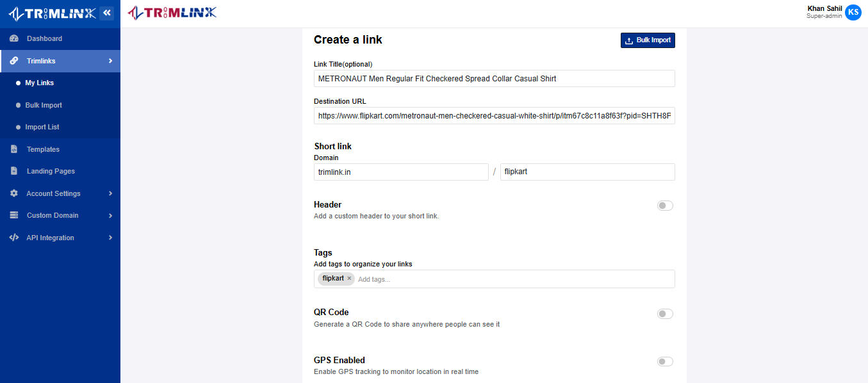
Task: Click the Templates file icon
Action: pyautogui.click(x=14, y=149)
